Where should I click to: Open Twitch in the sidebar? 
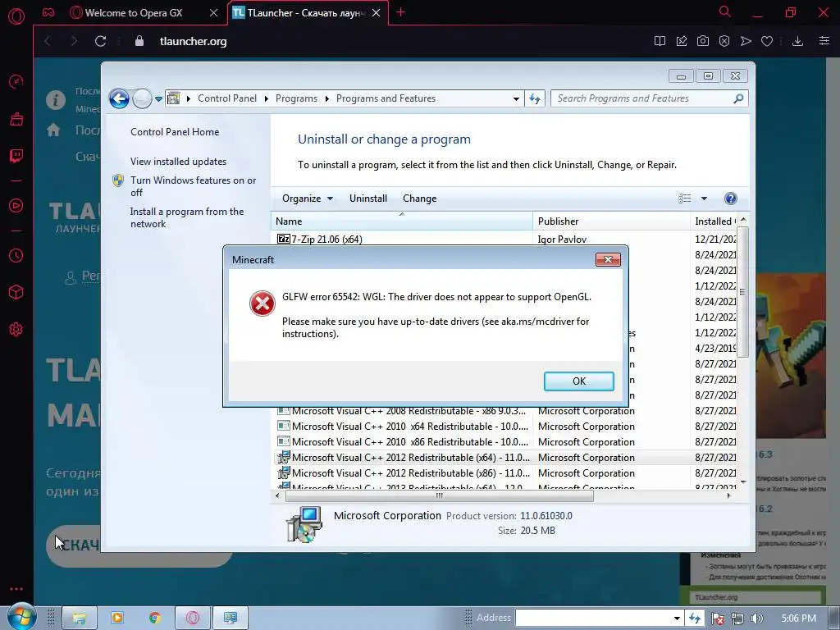click(x=16, y=156)
